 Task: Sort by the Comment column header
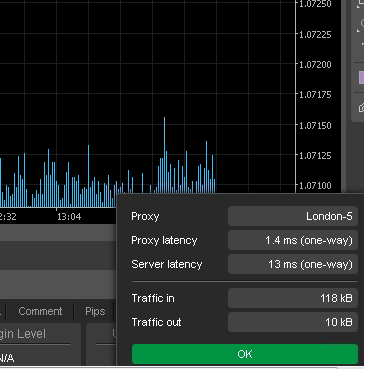40,311
